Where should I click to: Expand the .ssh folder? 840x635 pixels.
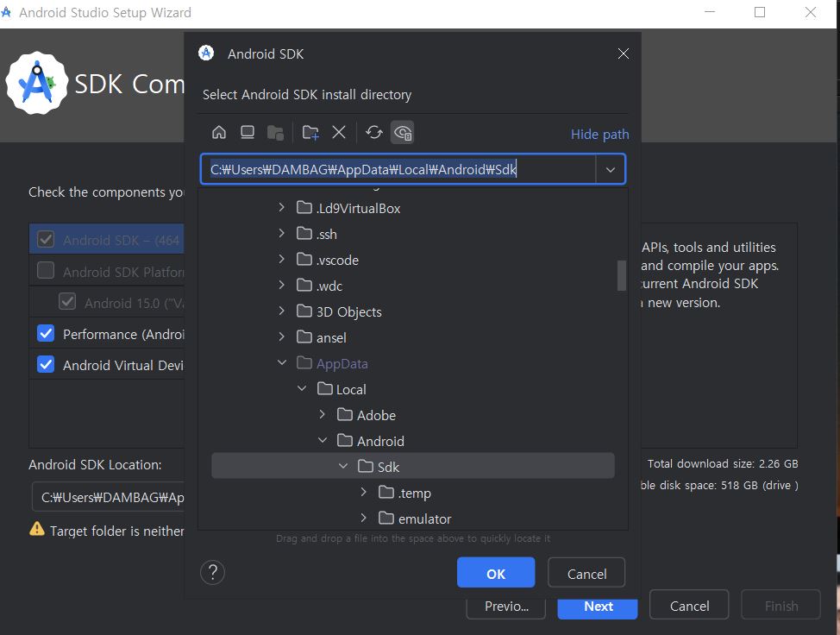[x=282, y=233]
